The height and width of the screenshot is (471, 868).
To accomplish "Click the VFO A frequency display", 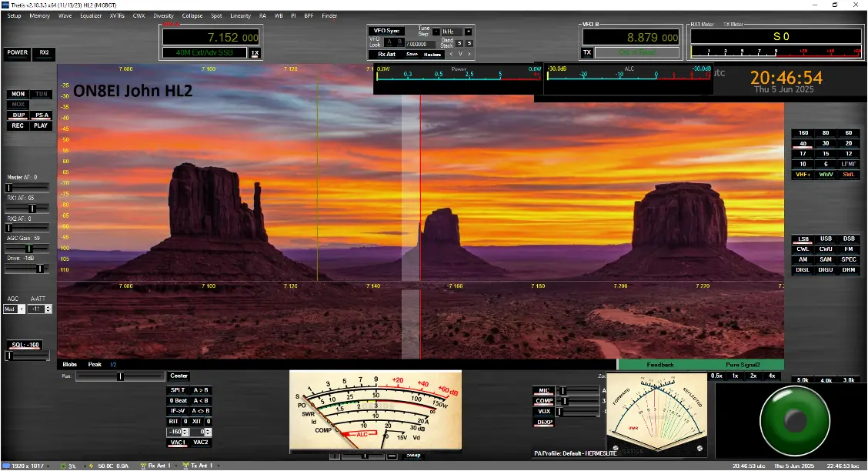I will point(211,37).
